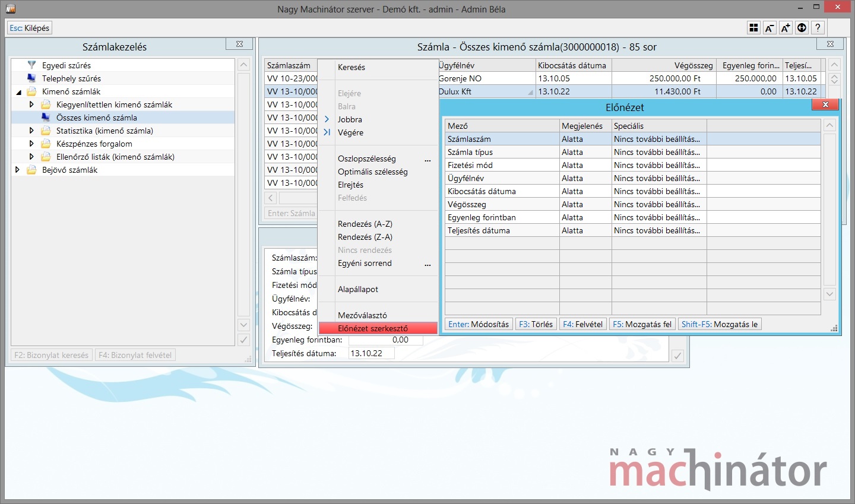
Task: Click the folder icon of Készpénzes forgalom
Action: pos(46,144)
